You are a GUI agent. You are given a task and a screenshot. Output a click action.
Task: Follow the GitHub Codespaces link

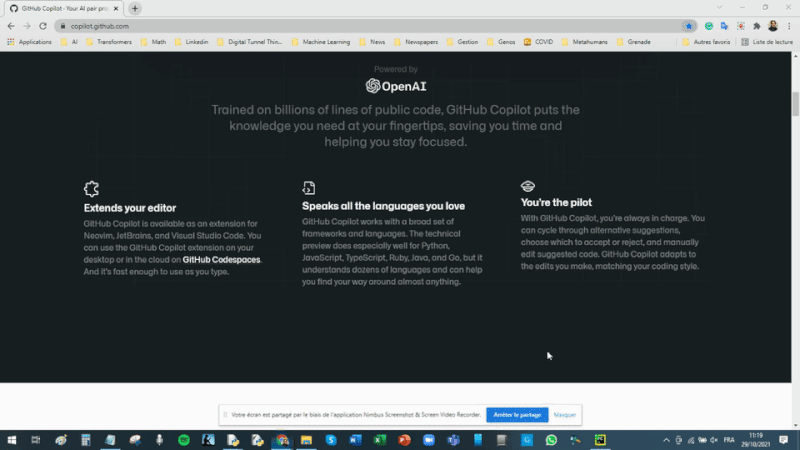click(221, 260)
